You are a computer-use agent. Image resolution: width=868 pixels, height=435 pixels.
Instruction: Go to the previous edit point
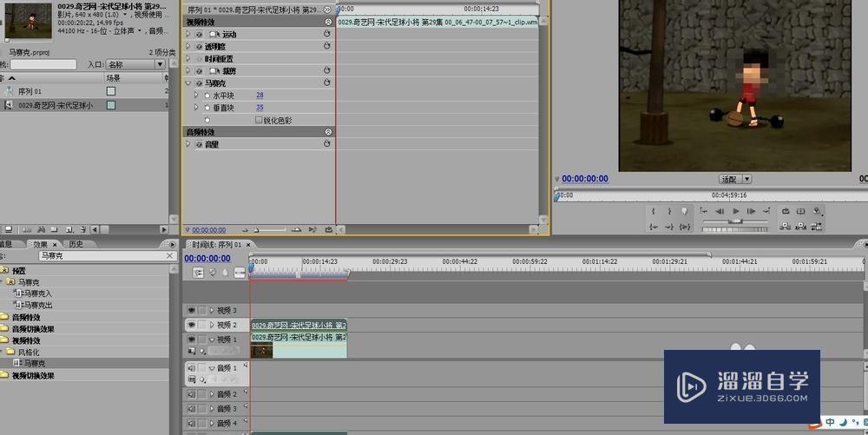704,211
